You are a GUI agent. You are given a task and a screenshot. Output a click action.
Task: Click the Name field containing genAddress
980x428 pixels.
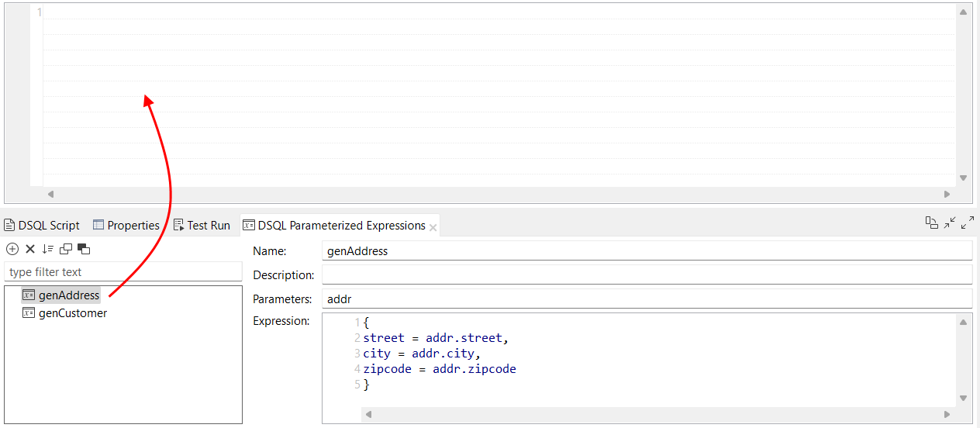(x=646, y=251)
